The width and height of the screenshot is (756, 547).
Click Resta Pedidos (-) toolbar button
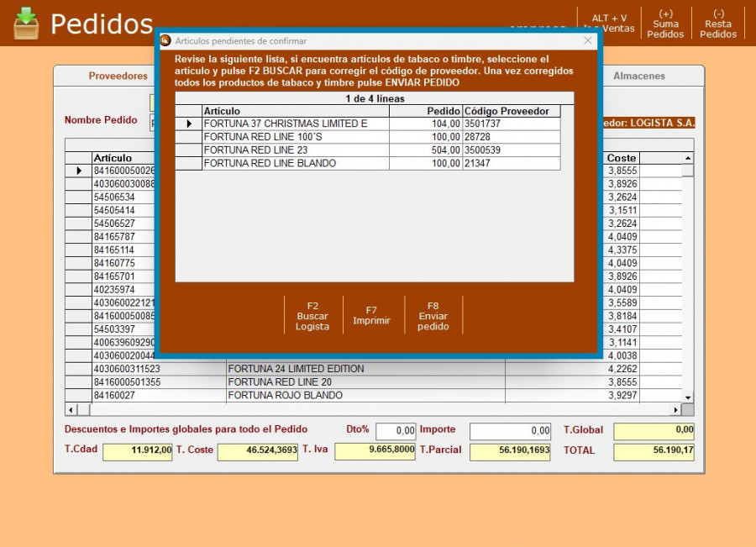pyautogui.click(x=717, y=24)
